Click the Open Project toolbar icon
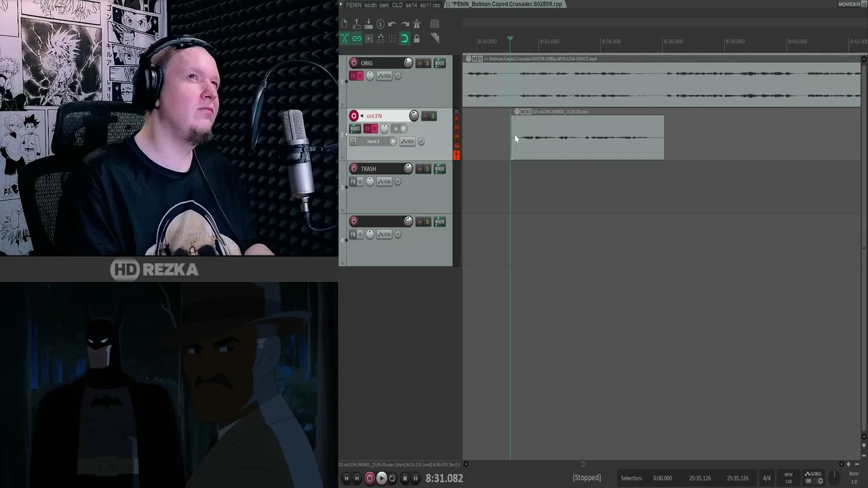 (357, 24)
